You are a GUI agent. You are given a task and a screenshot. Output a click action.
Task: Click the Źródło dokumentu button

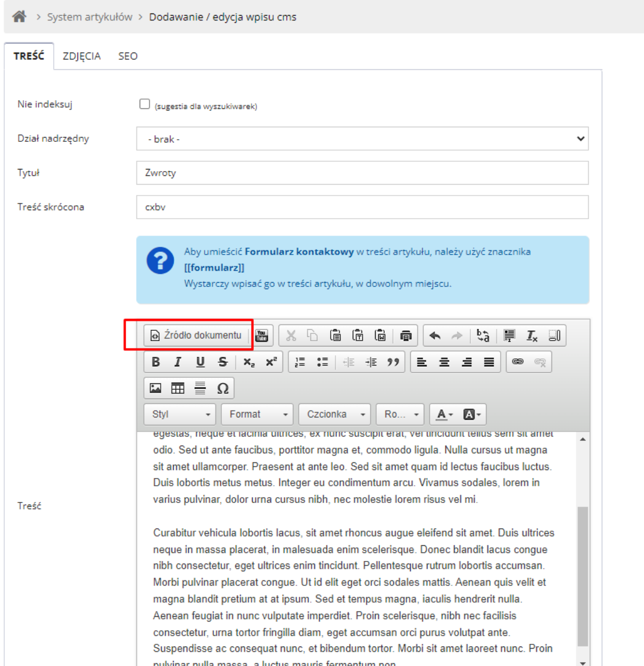coord(196,336)
